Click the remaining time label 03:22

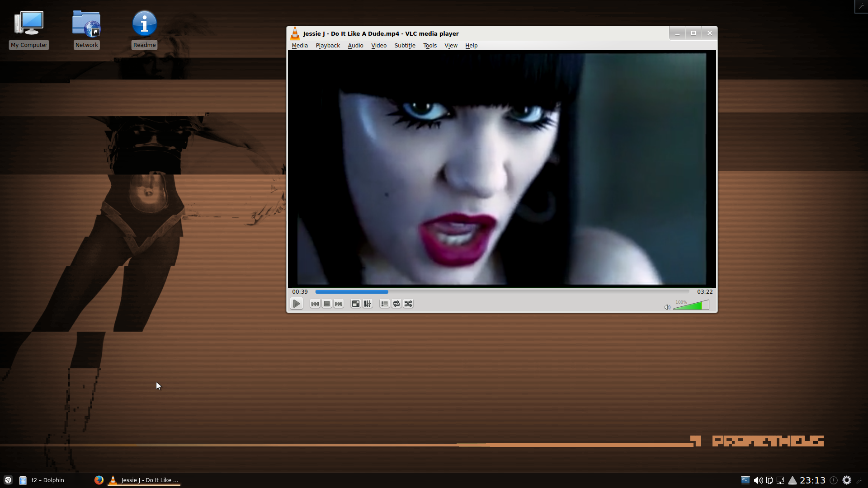click(704, 292)
